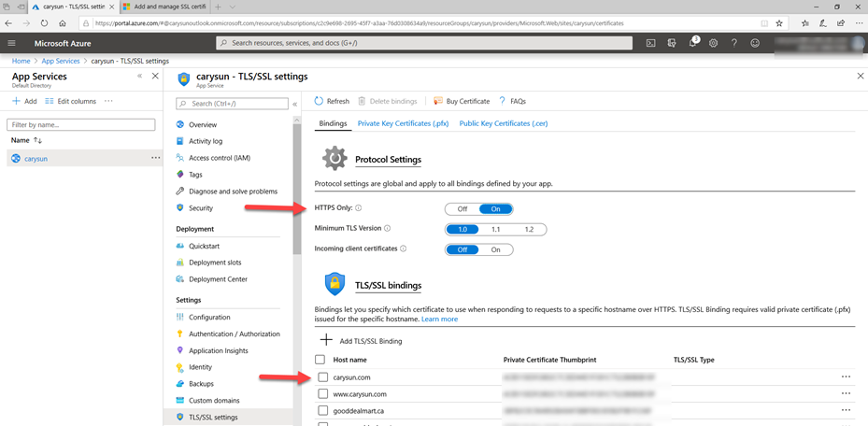Open ellipsis menu for gooddealmart.ca binding
The image size is (868, 426).
coord(846,410)
